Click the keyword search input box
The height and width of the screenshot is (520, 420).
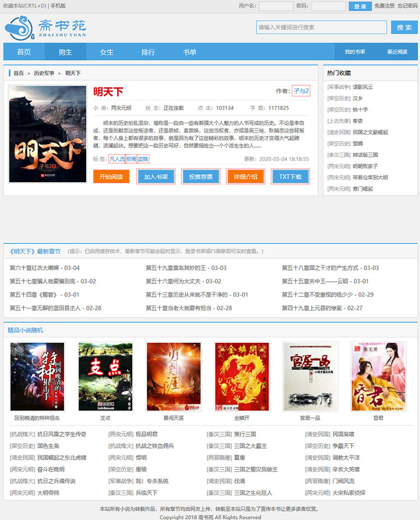coord(321,27)
